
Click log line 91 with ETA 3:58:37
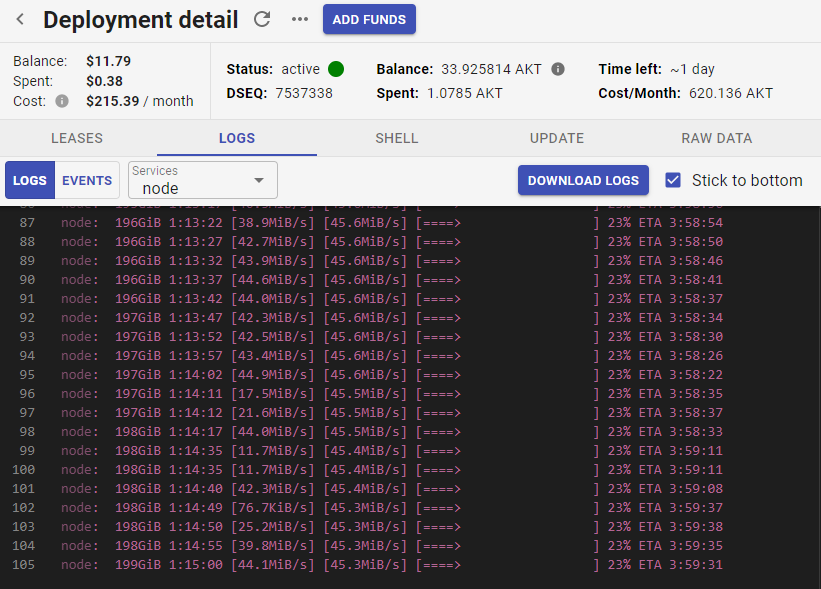(410, 299)
